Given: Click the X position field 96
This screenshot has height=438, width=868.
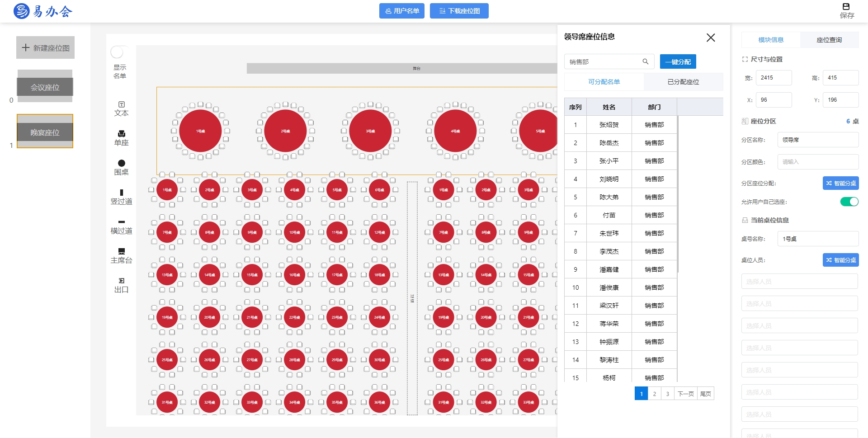Looking at the screenshot, I should pyautogui.click(x=774, y=100).
